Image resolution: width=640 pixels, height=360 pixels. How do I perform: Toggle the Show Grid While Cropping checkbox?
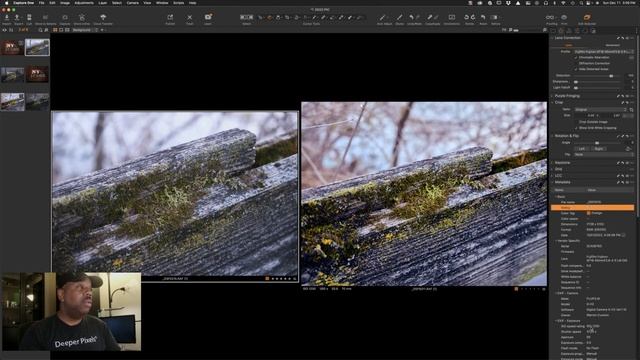[576, 128]
